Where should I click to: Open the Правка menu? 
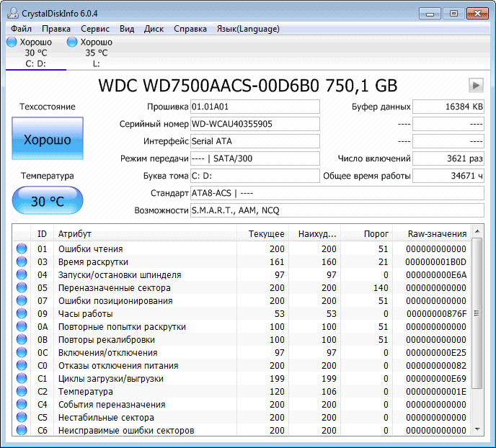(x=56, y=29)
